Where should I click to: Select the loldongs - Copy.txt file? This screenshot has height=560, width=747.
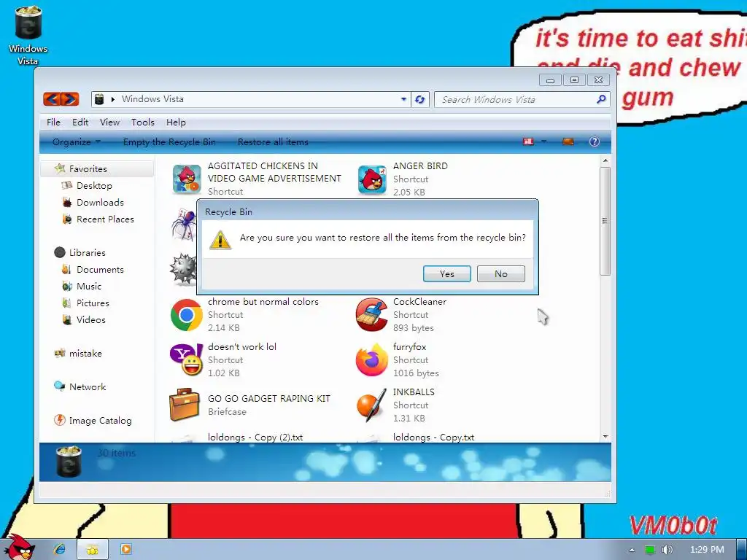point(433,437)
